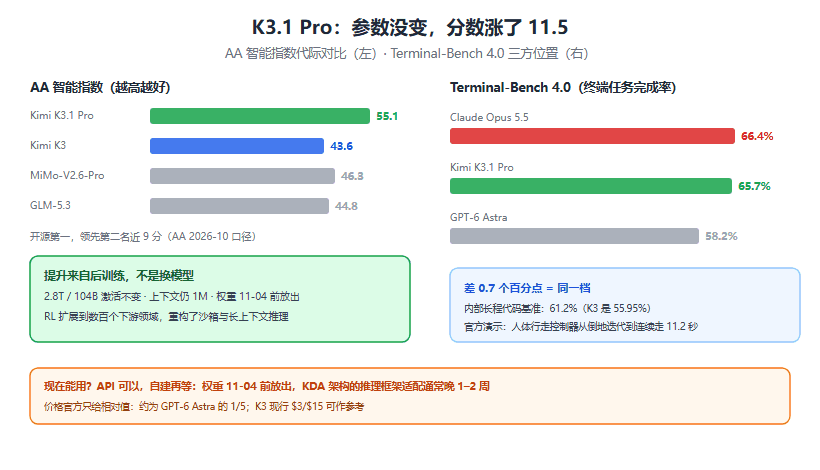Click the "AA 智能指数（越高越好）" heading
The image size is (820, 470).
coord(100,87)
